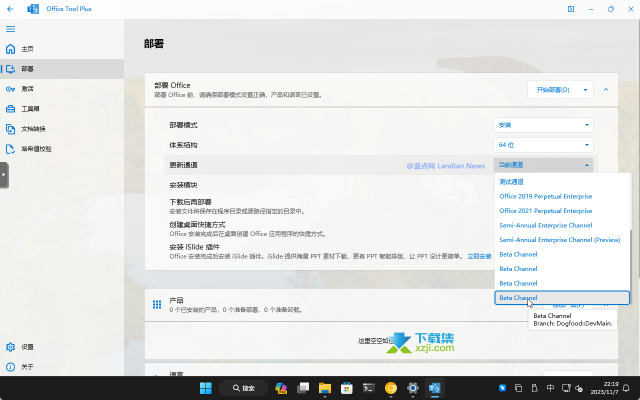Click the blue shield tray icon
The height and width of the screenshot is (400, 640).
point(502,388)
